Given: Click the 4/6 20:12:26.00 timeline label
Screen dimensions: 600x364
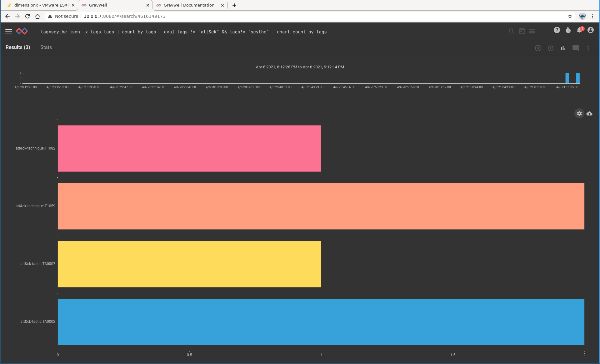Looking at the screenshot, I should click(x=26, y=87).
